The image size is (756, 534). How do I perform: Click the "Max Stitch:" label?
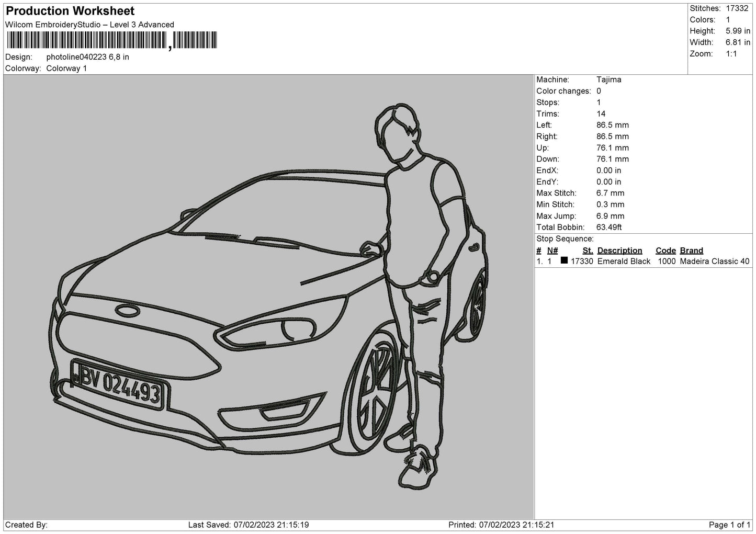[556, 194]
